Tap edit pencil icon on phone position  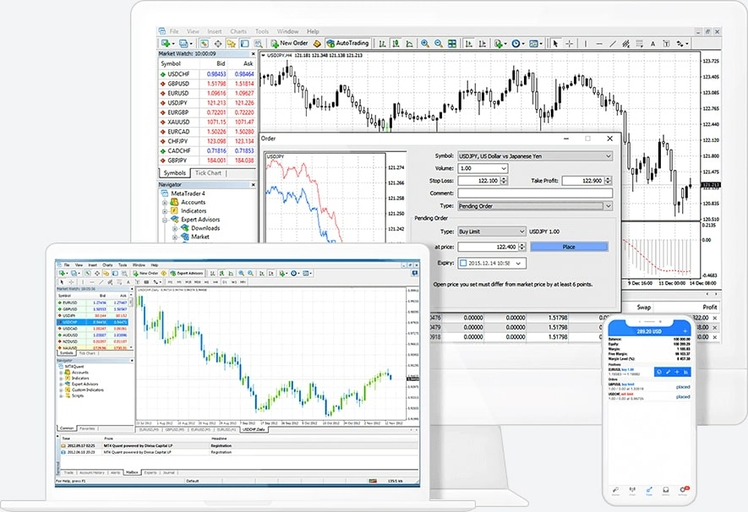click(x=668, y=372)
